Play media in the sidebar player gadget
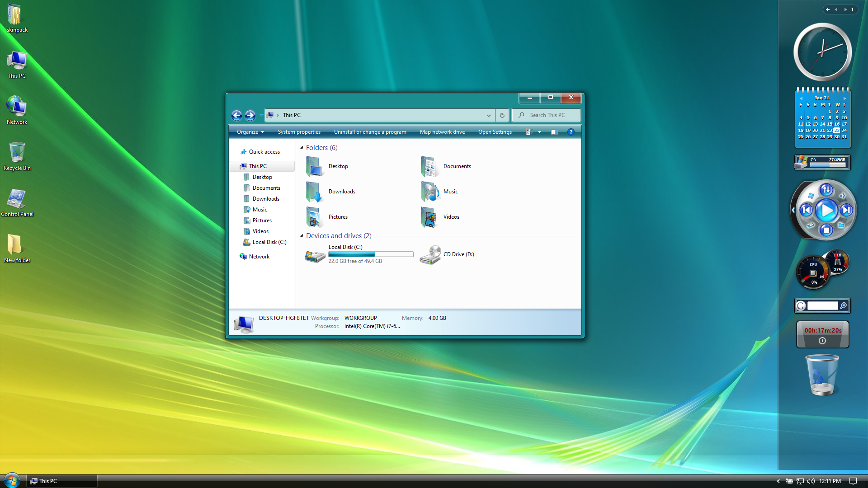868x488 pixels. tap(826, 210)
